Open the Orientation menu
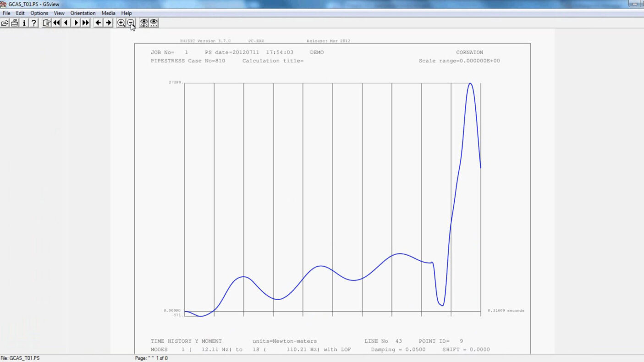Screen dimensions: 644x362 tap(83, 13)
